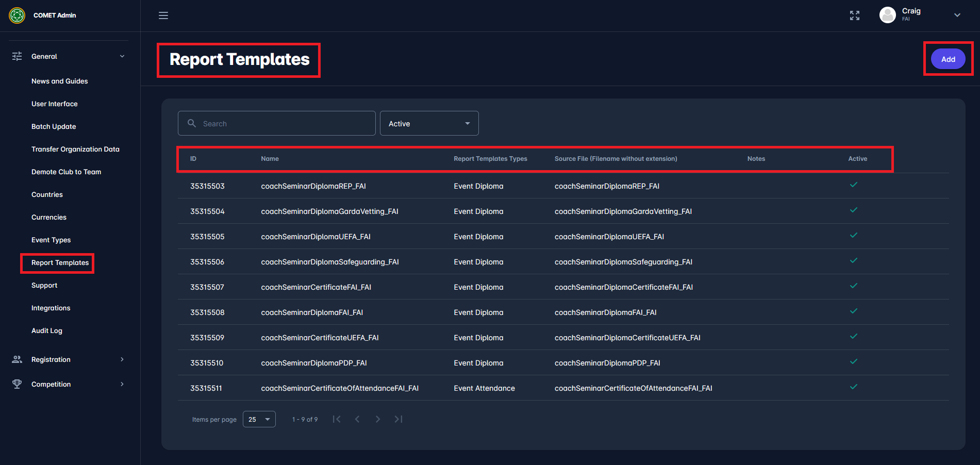Click the COMET Admin logo icon
This screenshot has height=465, width=980.
click(x=17, y=15)
